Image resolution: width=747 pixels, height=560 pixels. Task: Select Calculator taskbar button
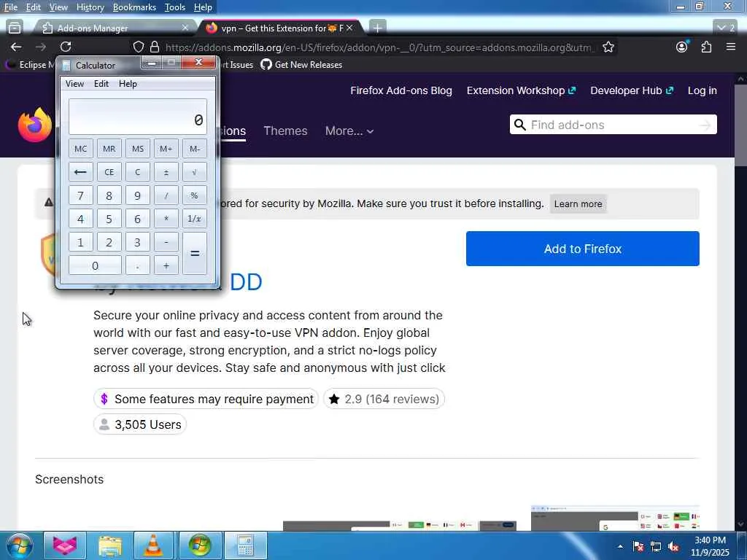tap(245, 545)
